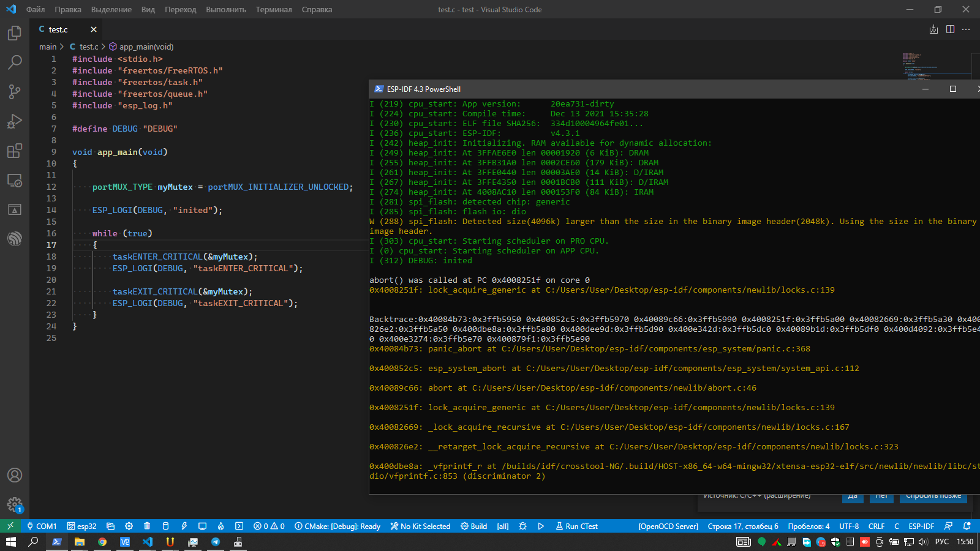Launch CMake debug bug icon in status bar

(522, 526)
